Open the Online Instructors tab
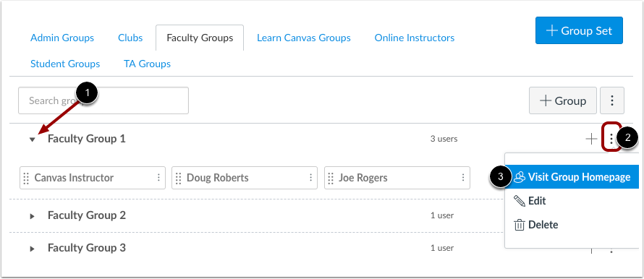This screenshot has height=279, width=644. coord(415,38)
